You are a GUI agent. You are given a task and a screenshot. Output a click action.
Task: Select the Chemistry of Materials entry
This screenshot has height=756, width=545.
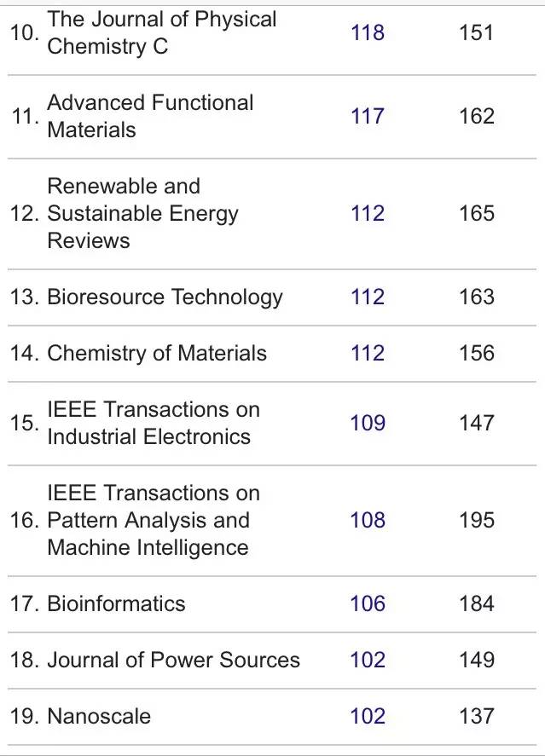157,353
